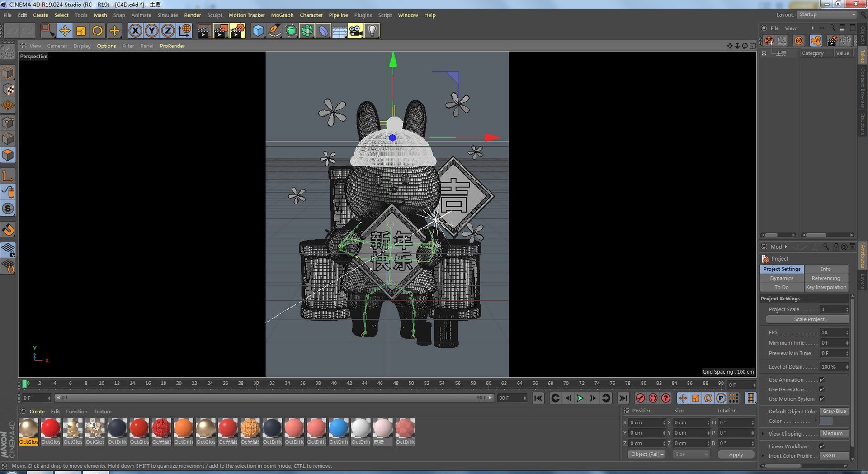This screenshot has height=474, width=868.
Task: Open the spline Pen tool
Action: tap(274, 31)
